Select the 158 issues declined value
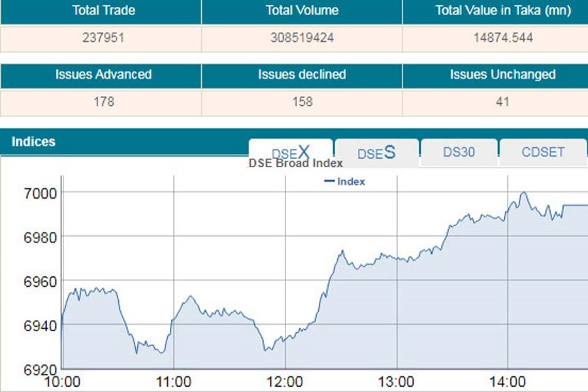This screenshot has height=392, width=588. (x=302, y=102)
